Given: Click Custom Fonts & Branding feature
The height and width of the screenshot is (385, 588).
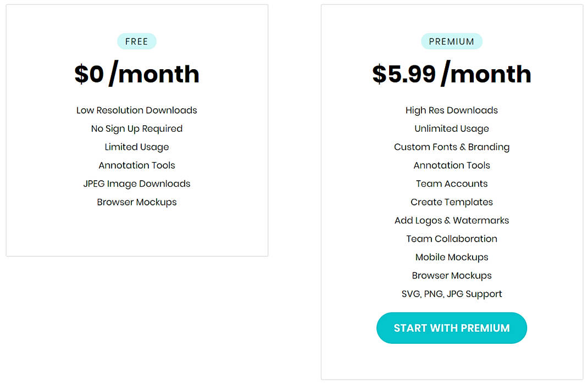Looking at the screenshot, I should (451, 147).
